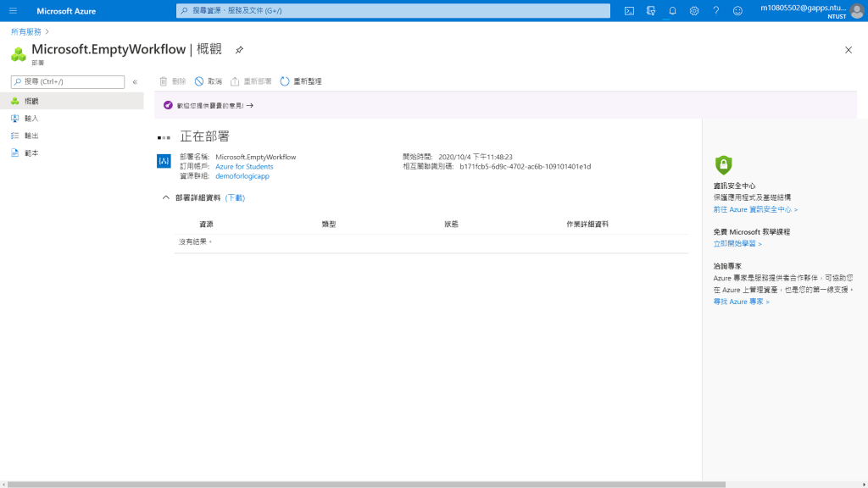
Task: Click the scrollbar right arrow
Action: (864, 485)
